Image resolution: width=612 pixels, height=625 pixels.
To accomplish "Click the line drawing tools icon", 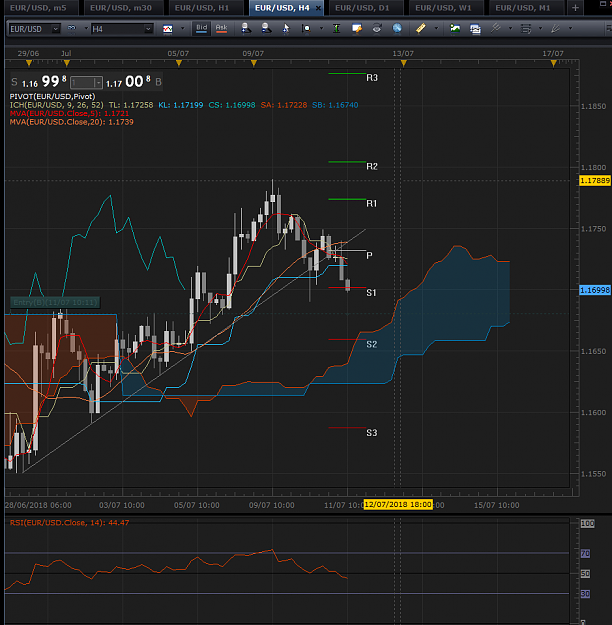I will coord(496,28).
